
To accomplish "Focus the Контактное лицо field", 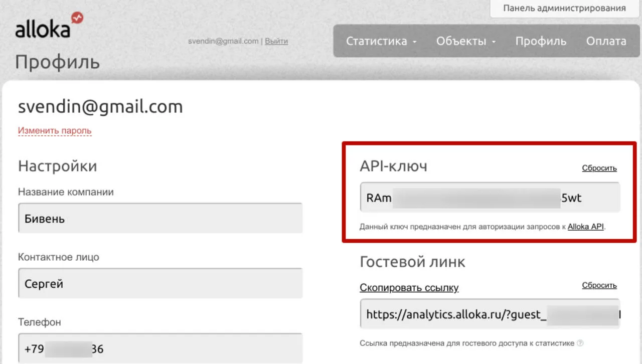I will 160,283.
